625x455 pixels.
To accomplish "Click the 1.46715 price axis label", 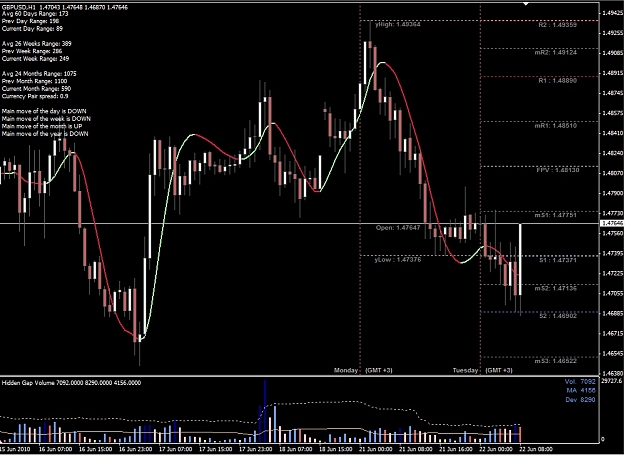I will [x=613, y=333].
